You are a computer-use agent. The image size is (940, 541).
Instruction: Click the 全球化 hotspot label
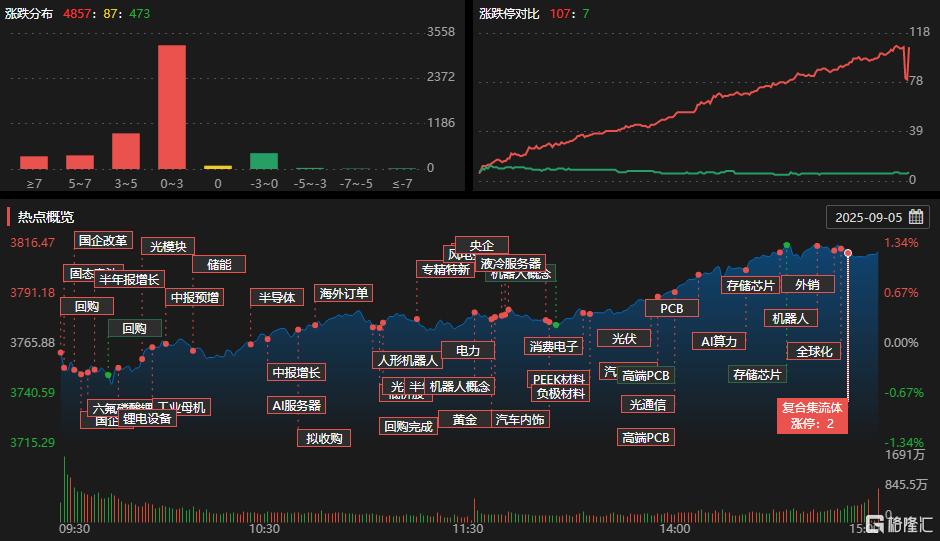[x=814, y=351]
